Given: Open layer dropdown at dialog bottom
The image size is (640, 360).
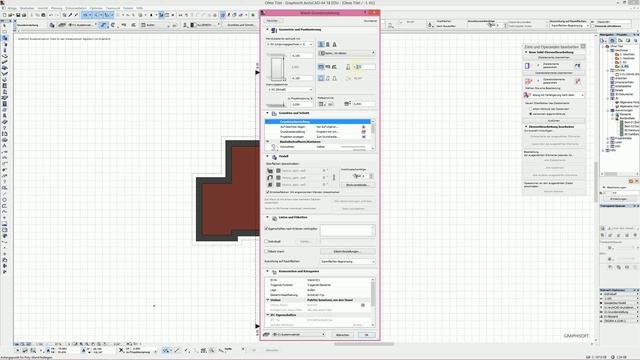Looking at the screenshot, I should click(x=299, y=335).
